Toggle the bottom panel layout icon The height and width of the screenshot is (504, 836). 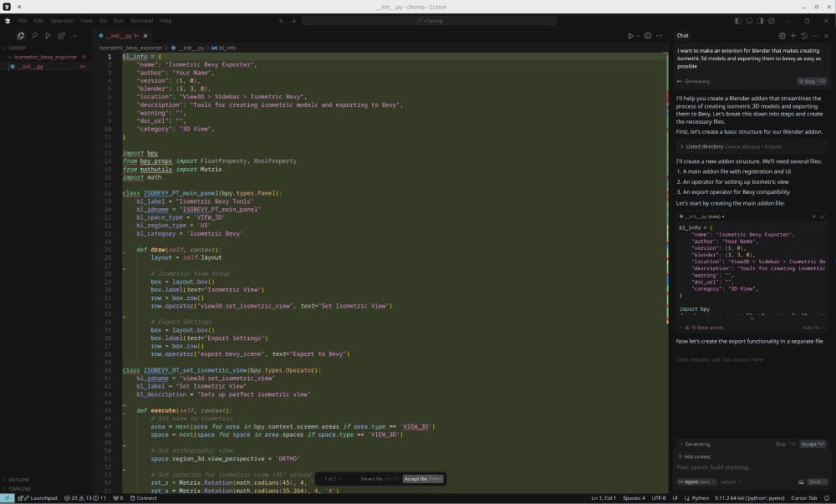[x=749, y=21]
